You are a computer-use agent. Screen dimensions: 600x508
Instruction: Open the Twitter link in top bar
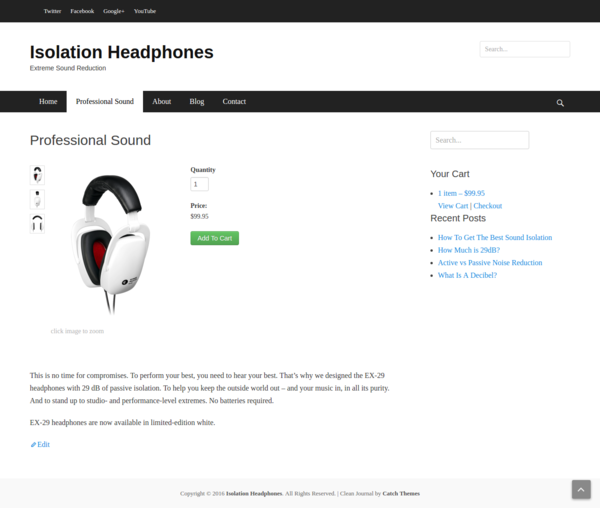point(52,11)
